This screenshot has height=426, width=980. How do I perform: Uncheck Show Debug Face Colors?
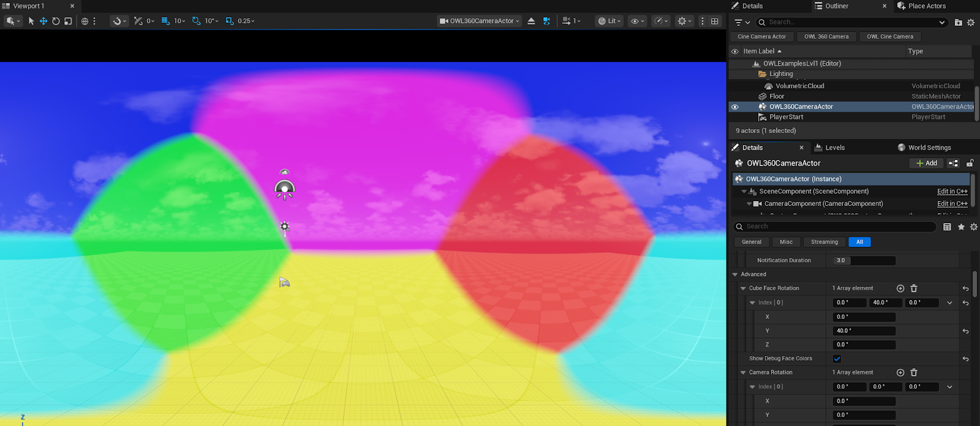pos(837,359)
